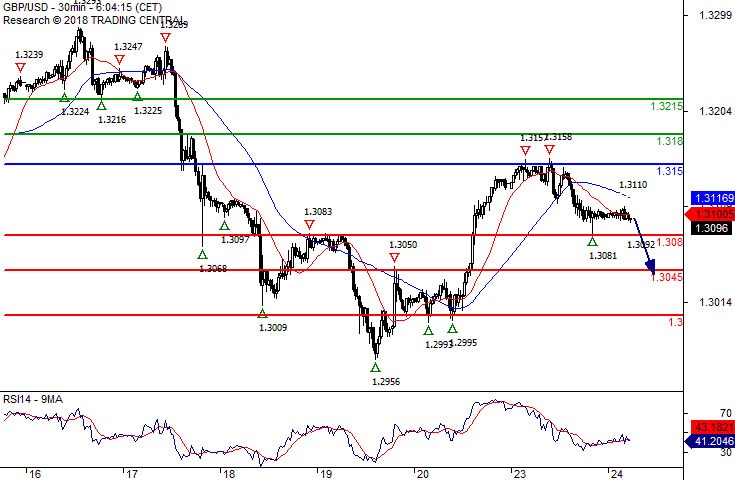735x480 pixels.
Task: Click the green up-triangle marker above 1.3216
Action: point(101,105)
